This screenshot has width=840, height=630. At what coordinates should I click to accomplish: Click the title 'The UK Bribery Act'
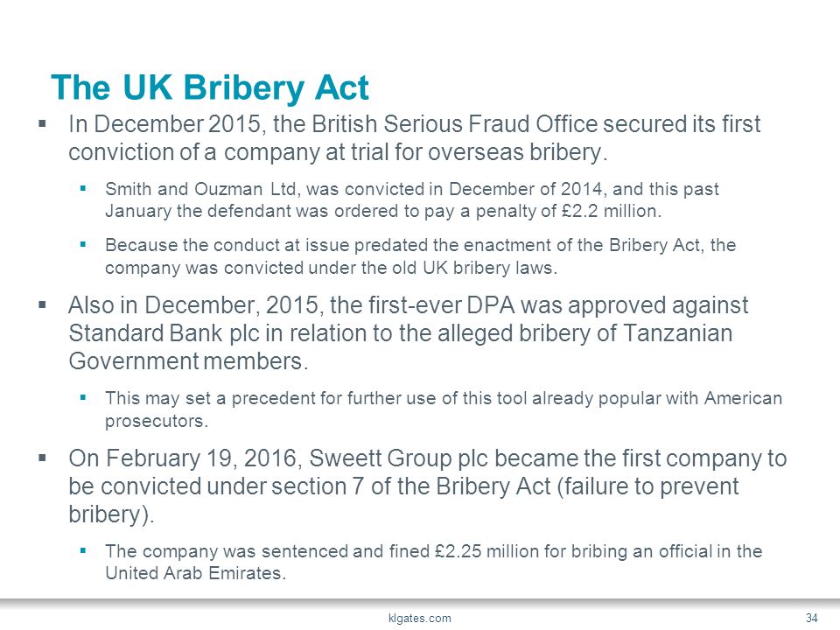click(210, 87)
